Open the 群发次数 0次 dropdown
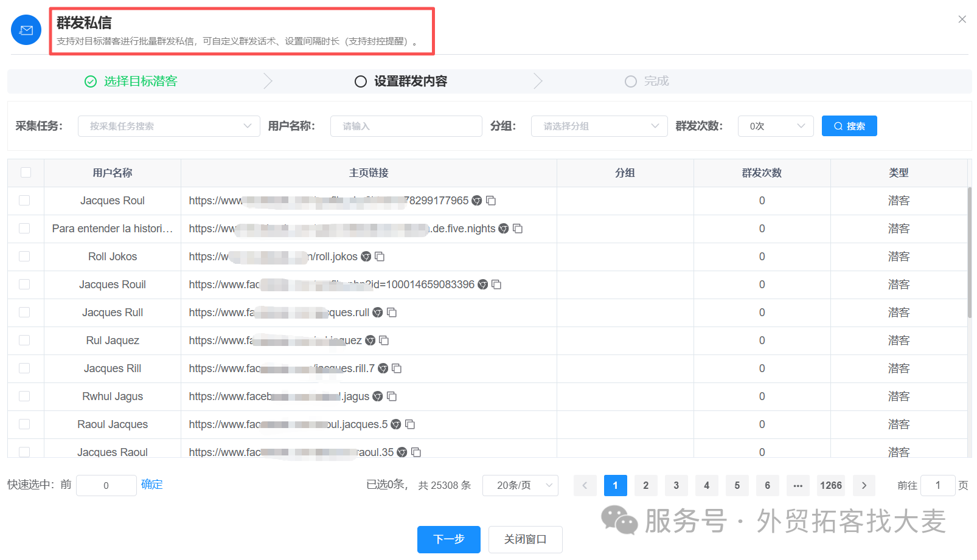The width and height of the screenshot is (977, 560). click(776, 126)
